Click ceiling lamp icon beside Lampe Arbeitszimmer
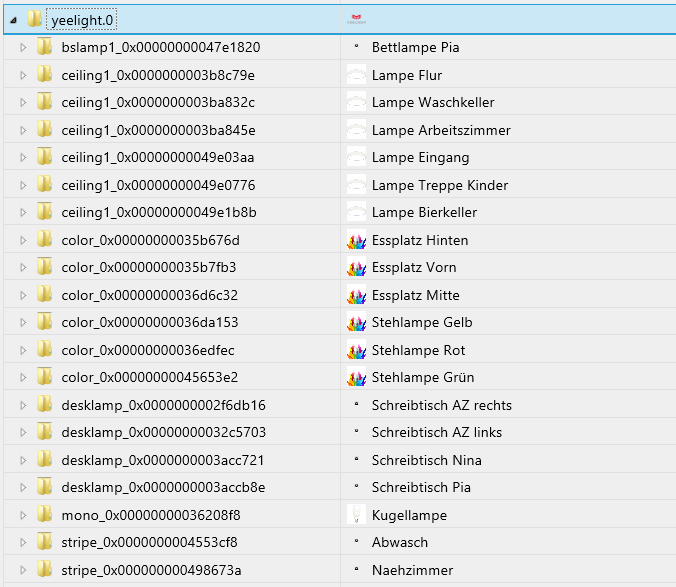This screenshot has width=676, height=587. (357, 130)
